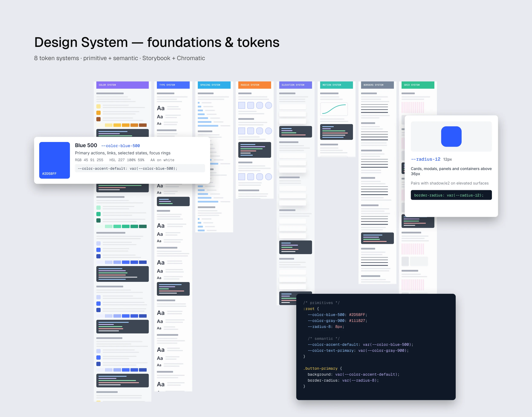Image resolution: width=532 pixels, height=417 pixels.
Task: Click 'Primary actions, links, selected states' description
Action: pos(123,153)
